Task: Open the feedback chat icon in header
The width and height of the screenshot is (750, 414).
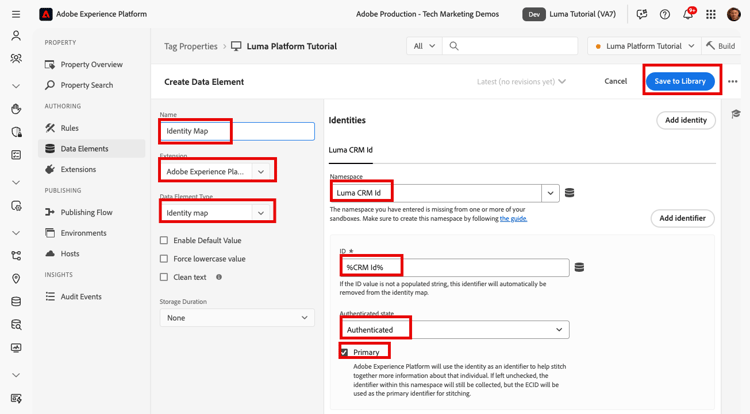Action: 641,14
